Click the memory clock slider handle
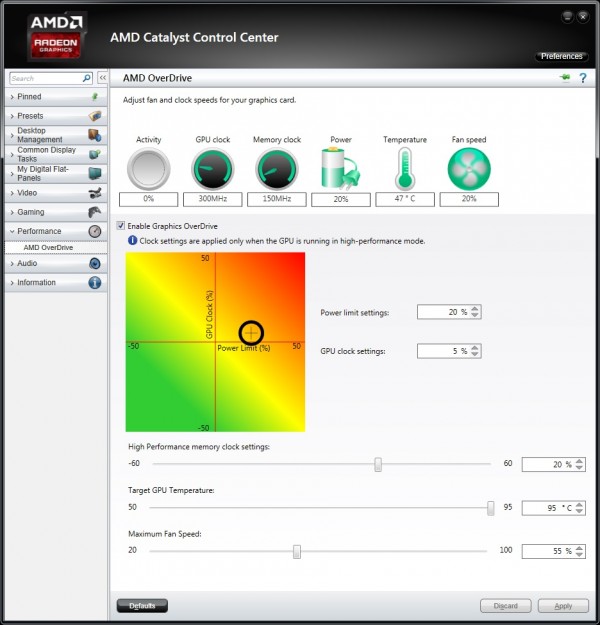Image resolution: width=600 pixels, height=625 pixels. click(378, 464)
